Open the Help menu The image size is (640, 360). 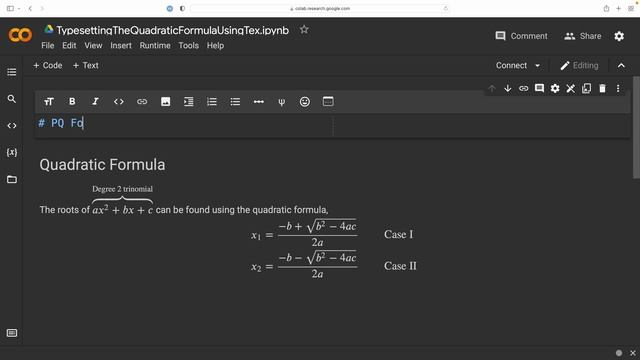pos(215,45)
